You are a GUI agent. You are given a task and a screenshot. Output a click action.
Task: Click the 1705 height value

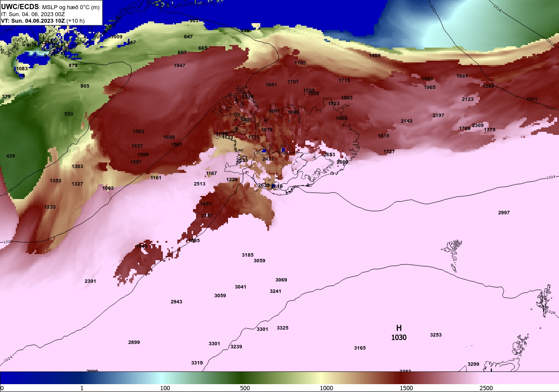[x=300, y=63]
